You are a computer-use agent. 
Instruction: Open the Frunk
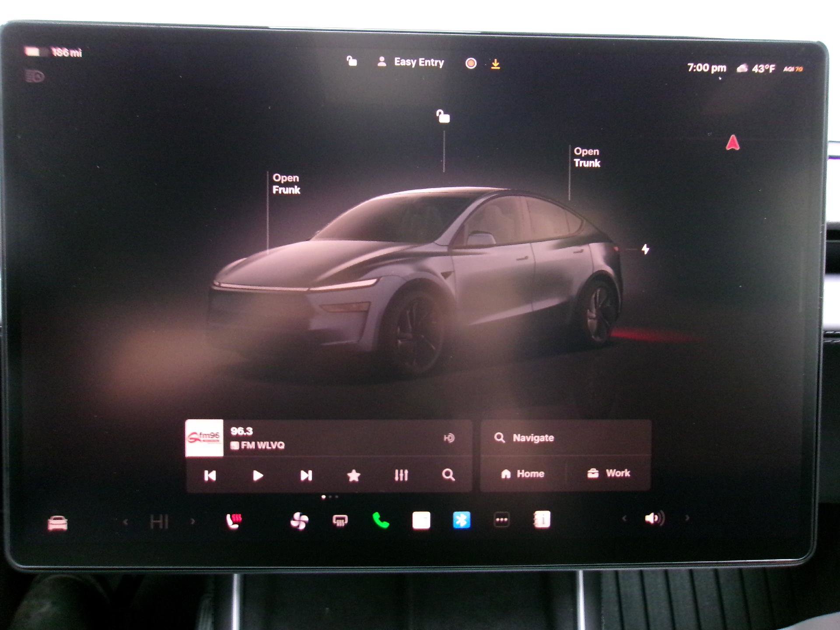coord(286,184)
